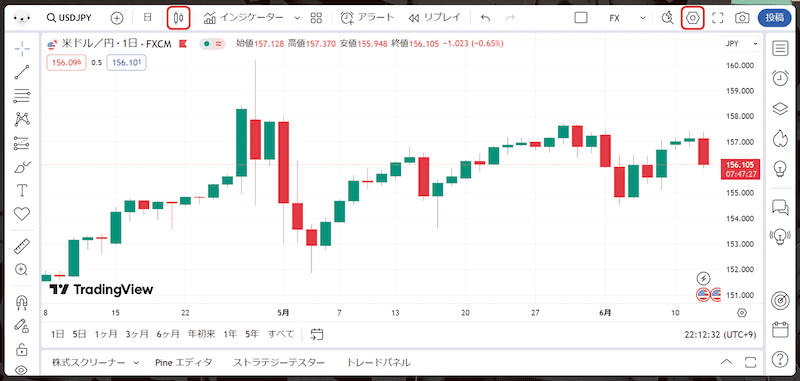Click the 156.096 sell price button
Image resolution: width=800 pixels, height=381 pixels.
click(66, 63)
